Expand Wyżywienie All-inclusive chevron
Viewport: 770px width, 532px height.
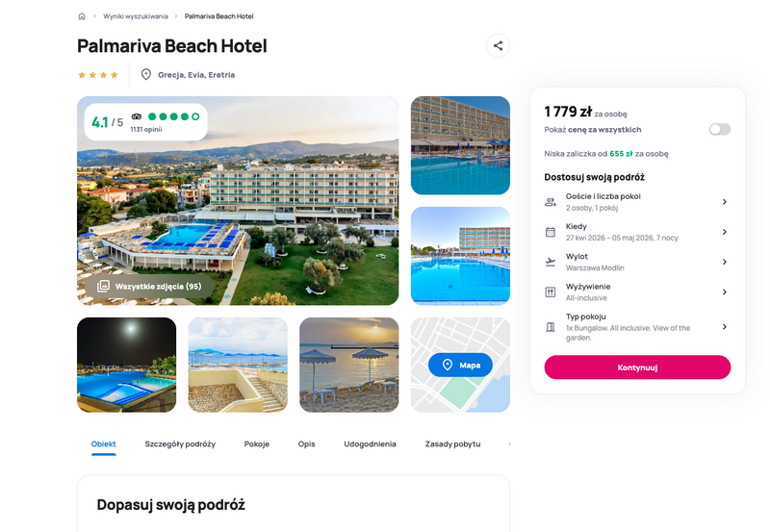725,292
